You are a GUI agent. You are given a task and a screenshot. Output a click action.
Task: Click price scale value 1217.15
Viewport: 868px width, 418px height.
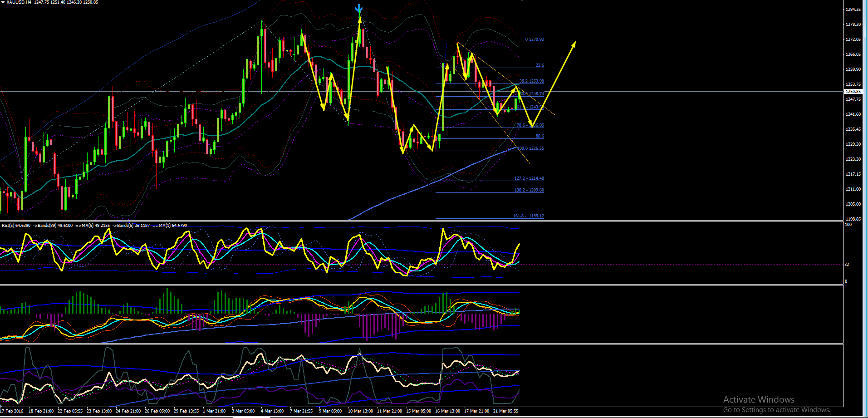click(853, 174)
